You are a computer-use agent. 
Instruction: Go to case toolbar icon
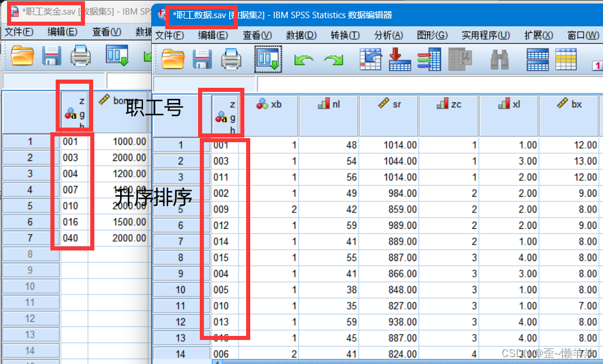(x=370, y=59)
